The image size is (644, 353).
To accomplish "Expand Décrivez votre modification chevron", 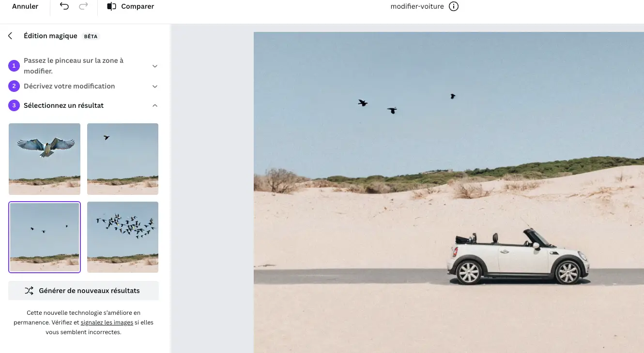I will [x=155, y=86].
